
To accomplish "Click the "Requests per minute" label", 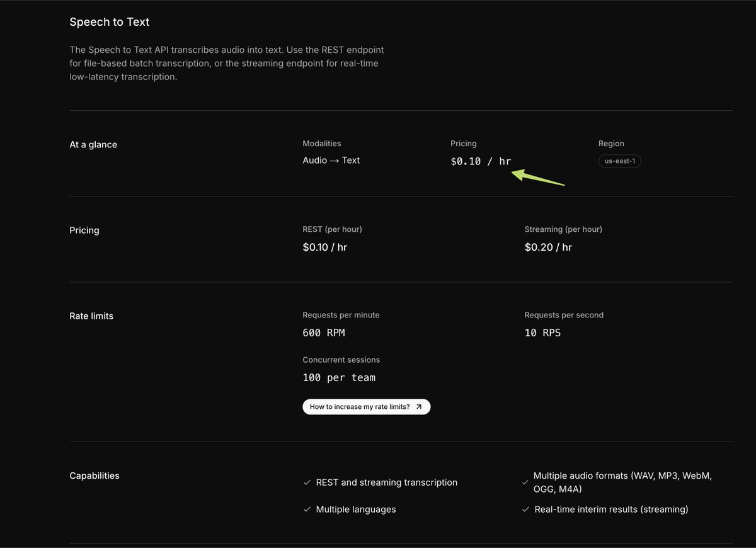I will pyautogui.click(x=341, y=315).
